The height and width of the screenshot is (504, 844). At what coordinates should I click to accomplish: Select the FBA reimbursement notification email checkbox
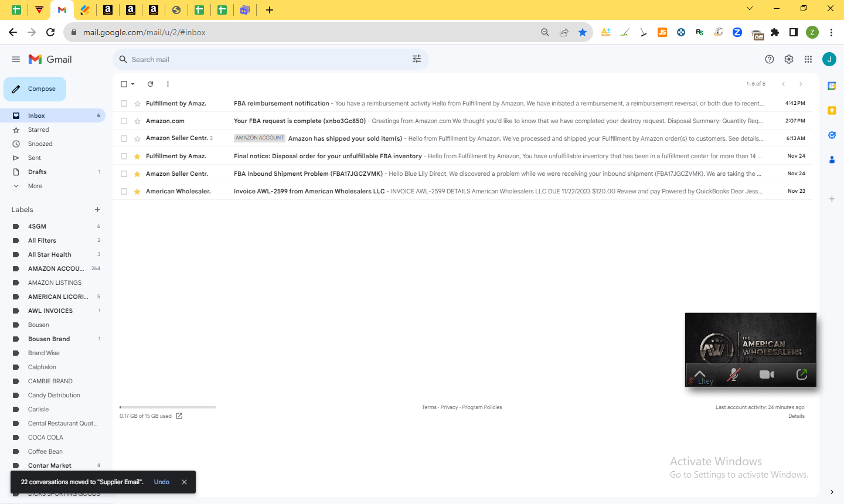point(124,104)
